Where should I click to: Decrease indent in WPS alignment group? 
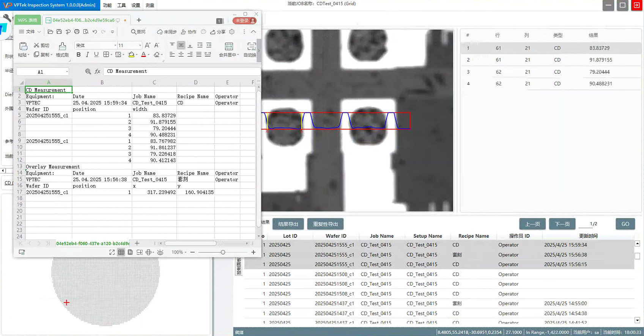click(x=200, y=45)
